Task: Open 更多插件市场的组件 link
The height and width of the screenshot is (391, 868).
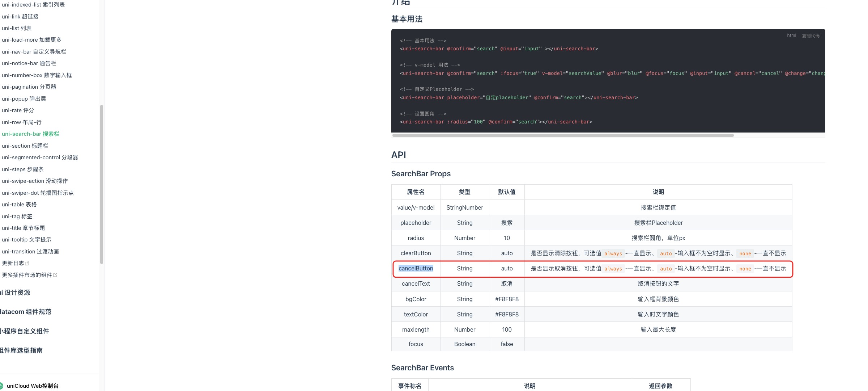Action: coord(27,275)
